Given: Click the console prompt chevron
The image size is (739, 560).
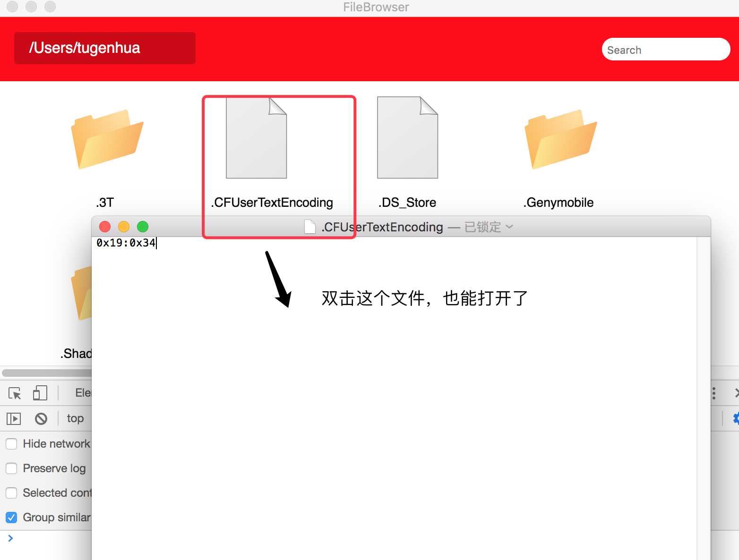Looking at the screenshot, I should (x=10, y=538).
